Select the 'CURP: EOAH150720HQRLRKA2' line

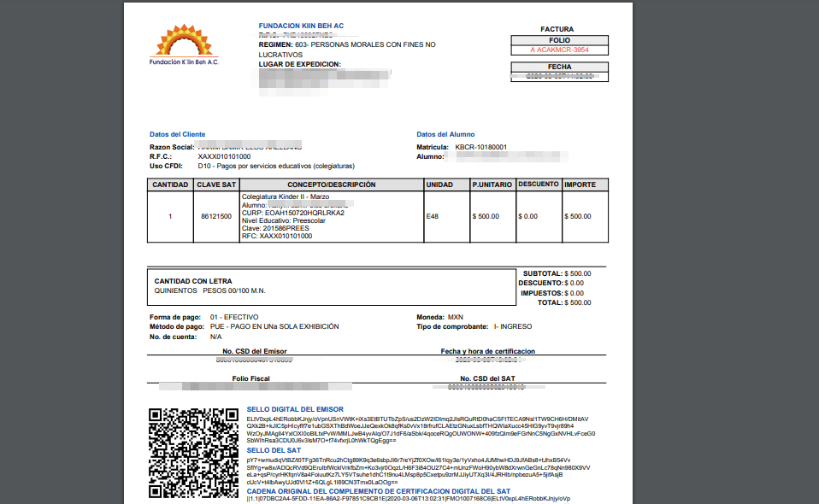click(x=293, y=213)
